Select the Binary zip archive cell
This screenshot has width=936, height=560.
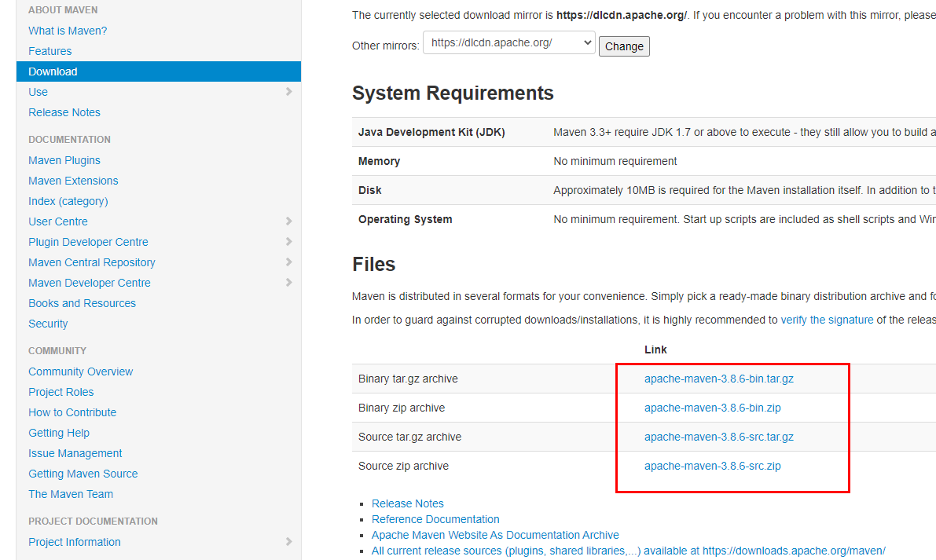click(401, 408)
